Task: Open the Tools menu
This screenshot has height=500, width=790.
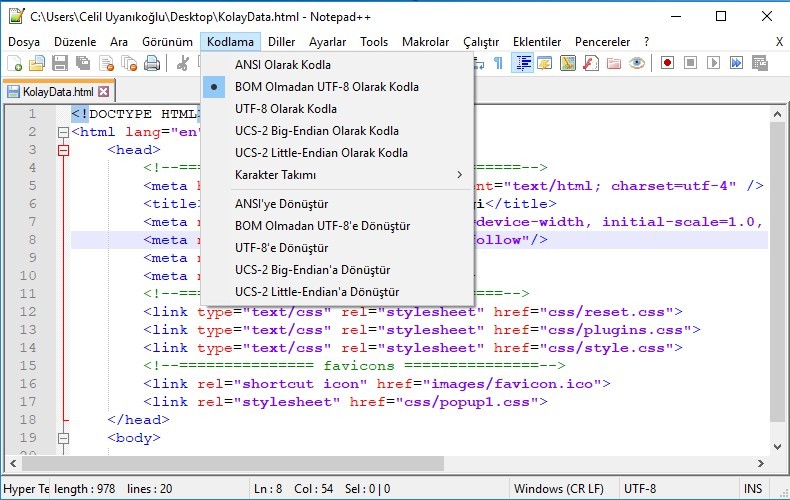Action: tap(374, 42)
